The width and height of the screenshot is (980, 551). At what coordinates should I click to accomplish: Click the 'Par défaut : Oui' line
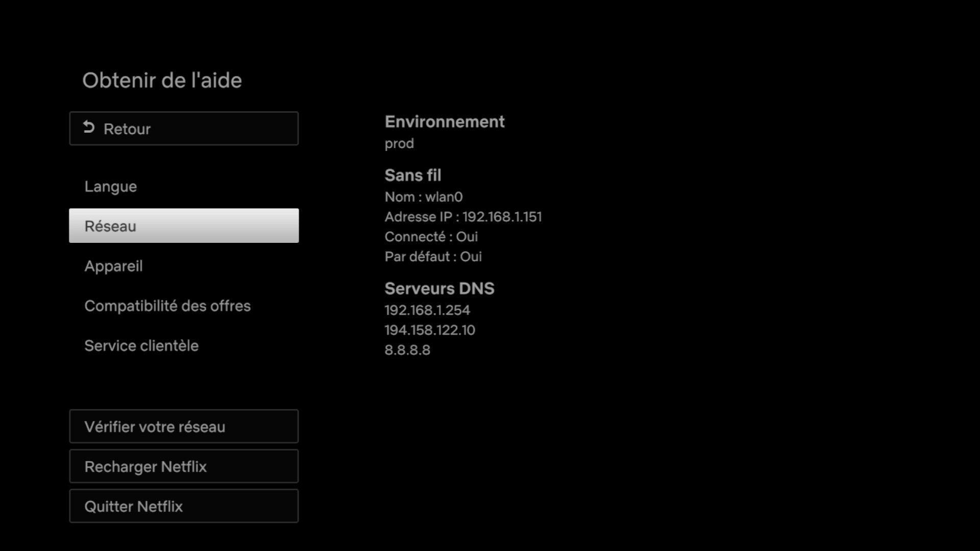click(x=433, y=257)
